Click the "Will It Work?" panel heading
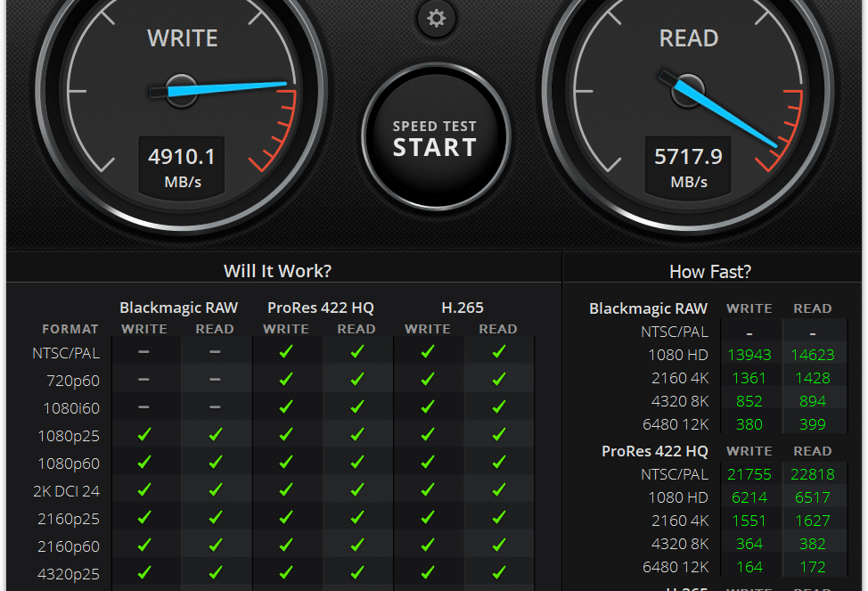 (277, 271)
